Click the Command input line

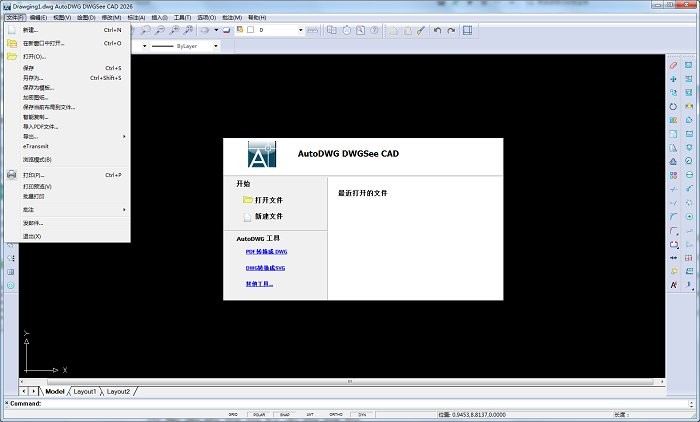tap(350, 403)
